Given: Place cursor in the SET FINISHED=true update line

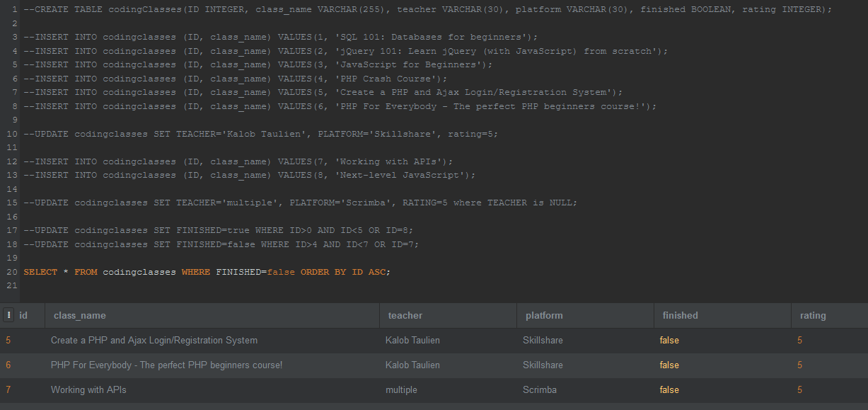Looking at the screenshot, I should click(219, 230).
